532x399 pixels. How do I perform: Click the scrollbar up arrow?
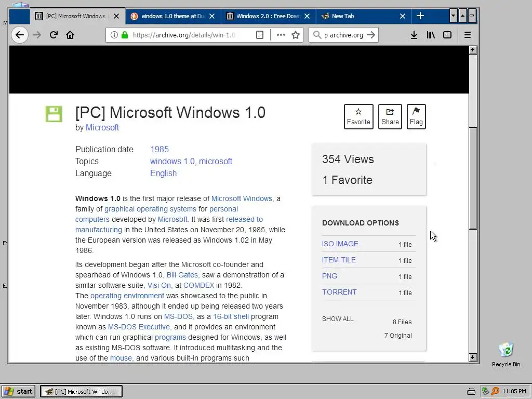(473, 50)
